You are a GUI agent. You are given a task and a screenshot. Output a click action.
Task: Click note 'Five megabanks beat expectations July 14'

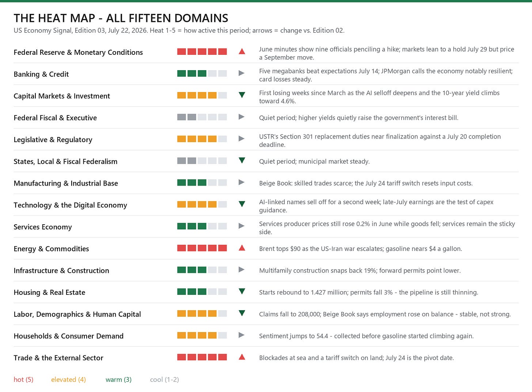[319, 71]
